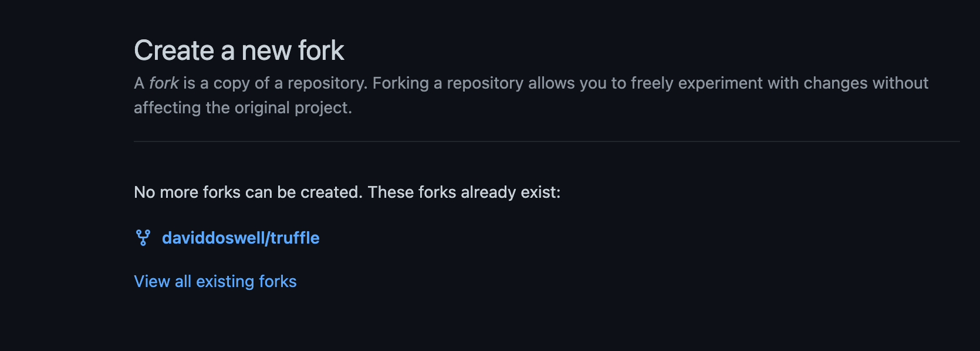Click the fork icon beside daviddoswell/truffle
980x351 pixels.
143,238
